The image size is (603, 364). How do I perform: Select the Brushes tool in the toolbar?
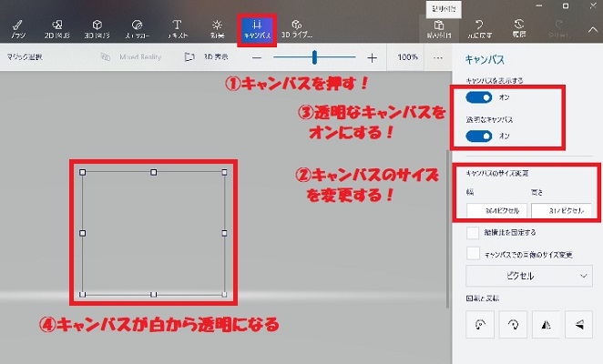(18, 29)
